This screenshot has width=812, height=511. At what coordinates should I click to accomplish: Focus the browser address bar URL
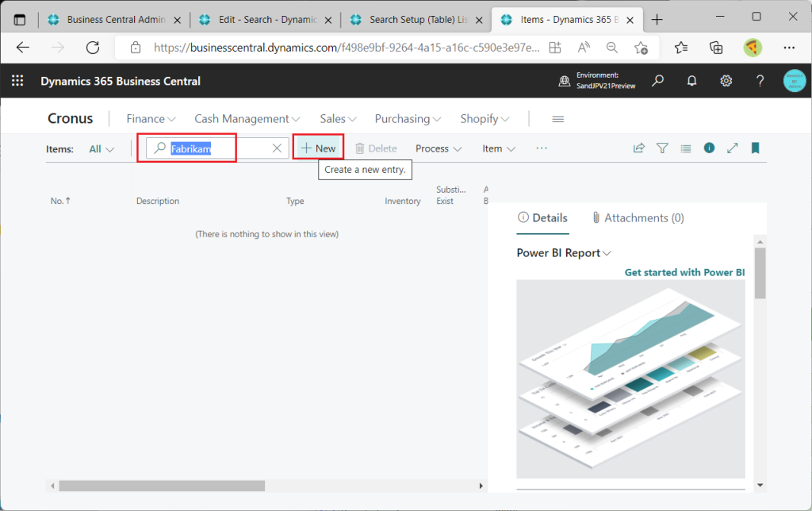tap(347, 48)
